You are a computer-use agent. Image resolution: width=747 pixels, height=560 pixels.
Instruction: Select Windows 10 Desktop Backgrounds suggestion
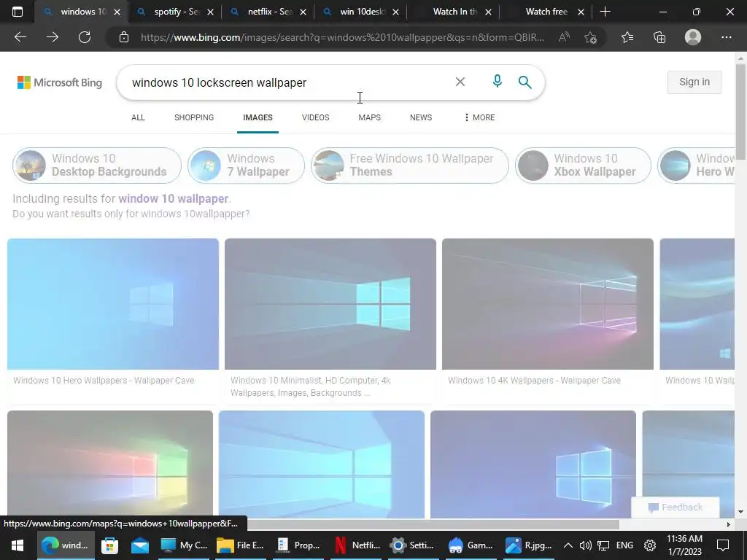tap(97, 166)
